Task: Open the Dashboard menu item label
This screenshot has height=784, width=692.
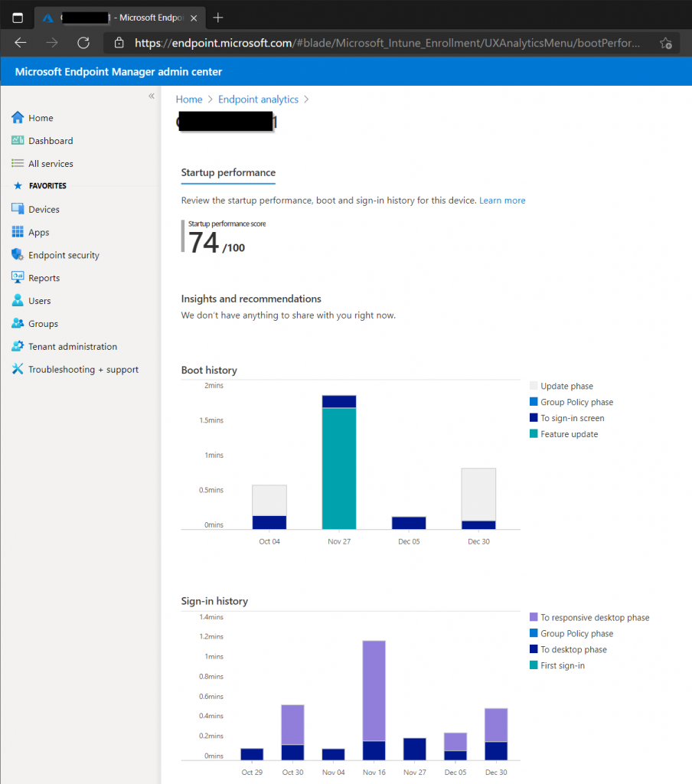Action: pos(51,141)
